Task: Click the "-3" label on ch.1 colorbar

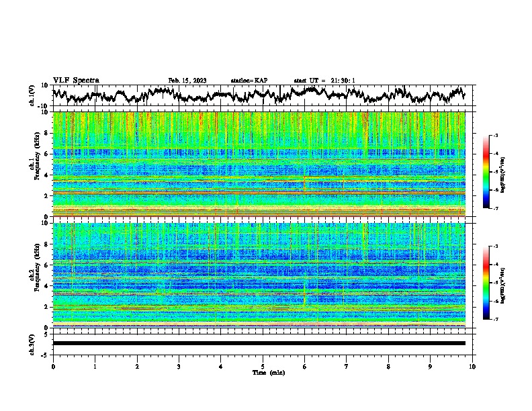Action: pyautogui.click(x=495, y=135)
